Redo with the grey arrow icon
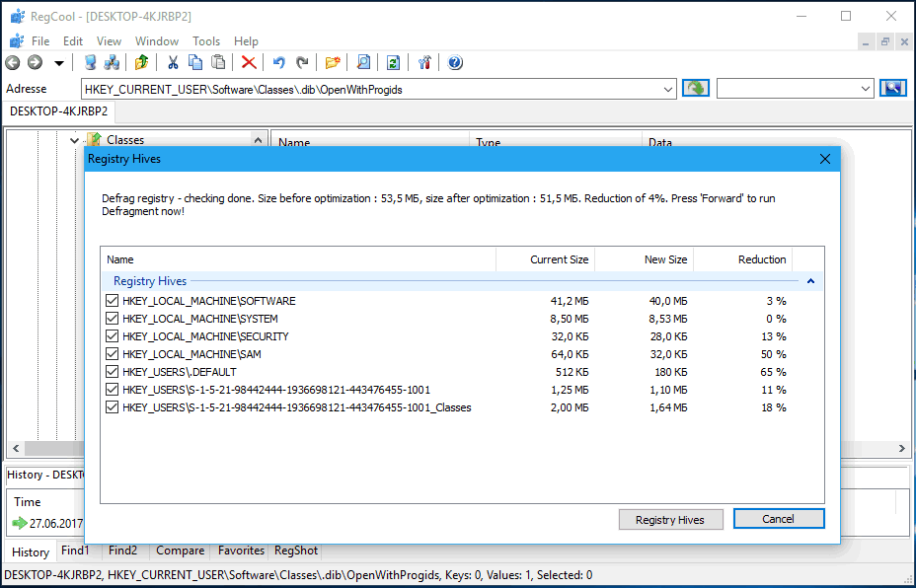The height and width of the screenshot is (588, 916). pos(302,62)
